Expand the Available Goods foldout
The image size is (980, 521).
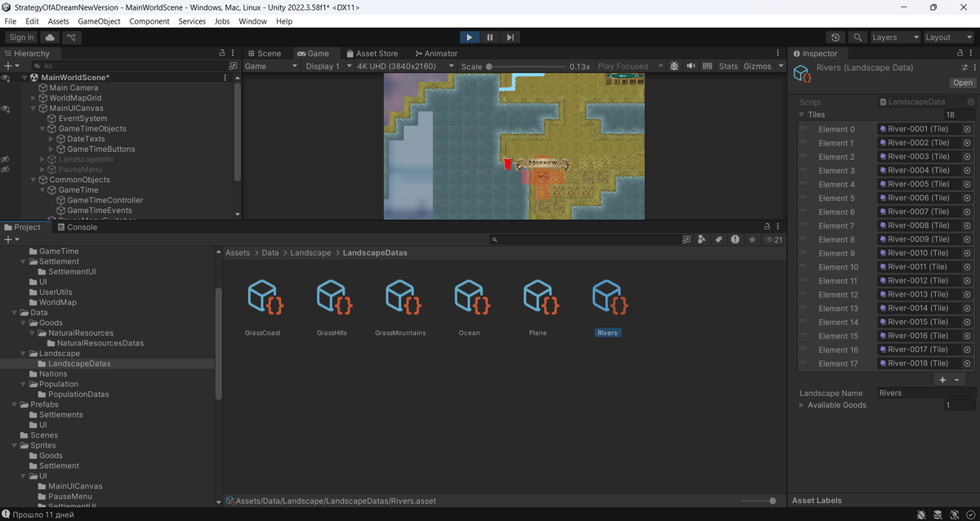tap(802, 405)
